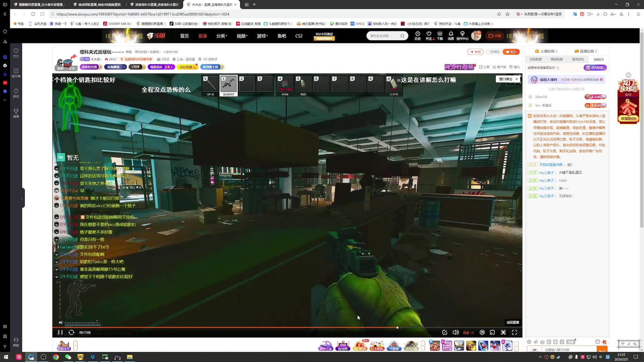Viewport: 644px width, 362px height.
Task: Open 游戏 icon in left sidebar
Action: (x=16, y=93)
